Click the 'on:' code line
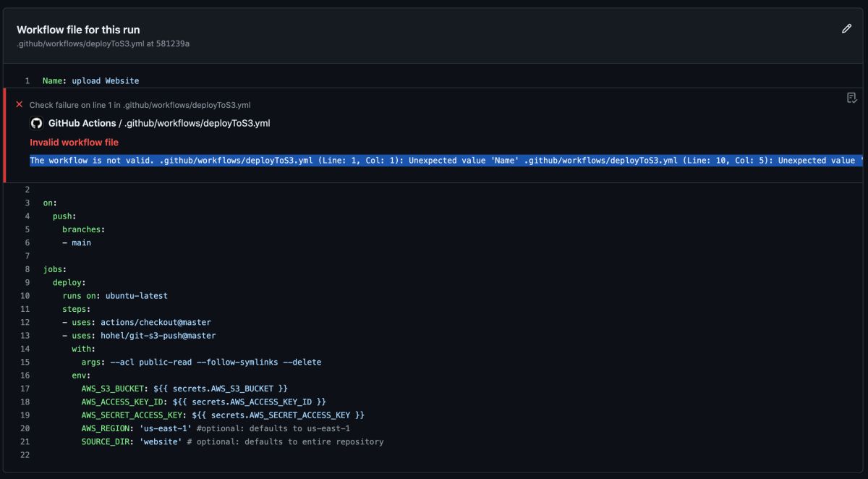This screenshot has height=479, width=868. point(50,203)
